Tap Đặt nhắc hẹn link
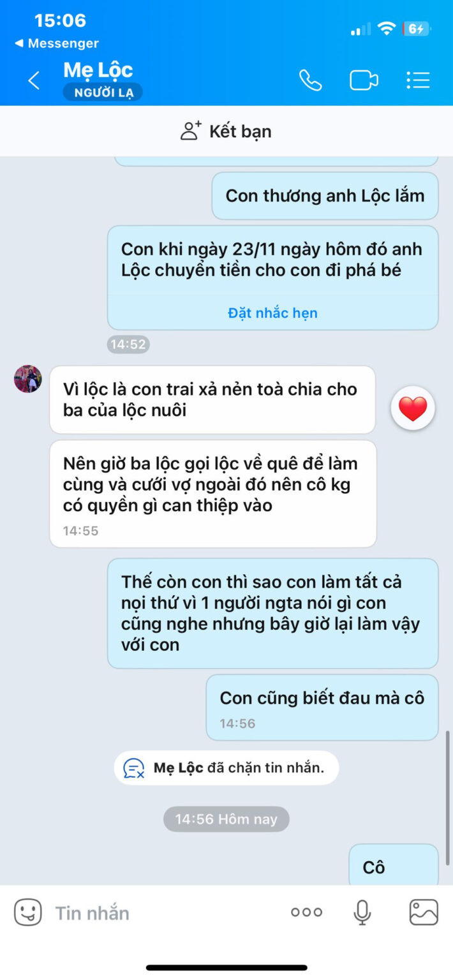Viewport: 453px width, 980px height. (272, 313)
